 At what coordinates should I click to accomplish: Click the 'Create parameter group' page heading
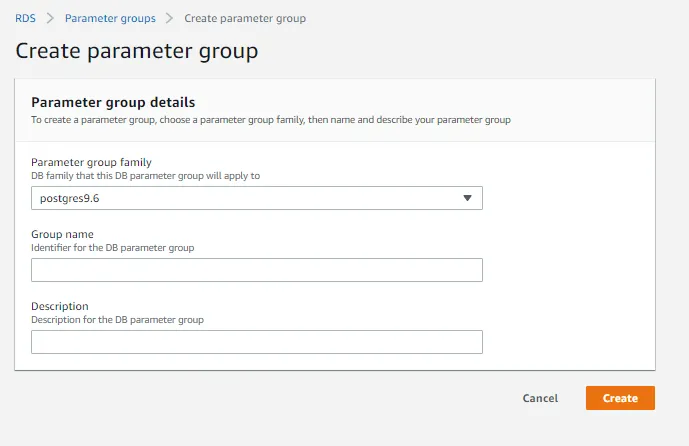coord(136,50)
